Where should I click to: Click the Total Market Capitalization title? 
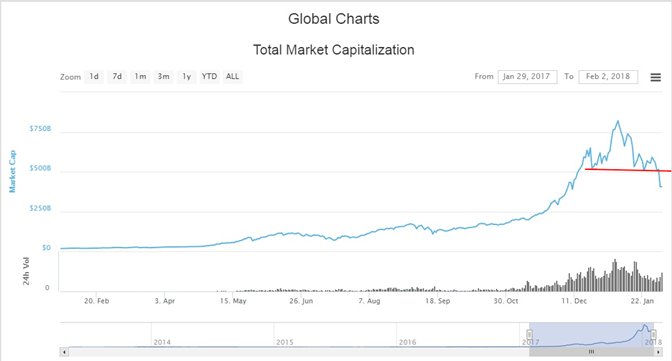[333, 50]
